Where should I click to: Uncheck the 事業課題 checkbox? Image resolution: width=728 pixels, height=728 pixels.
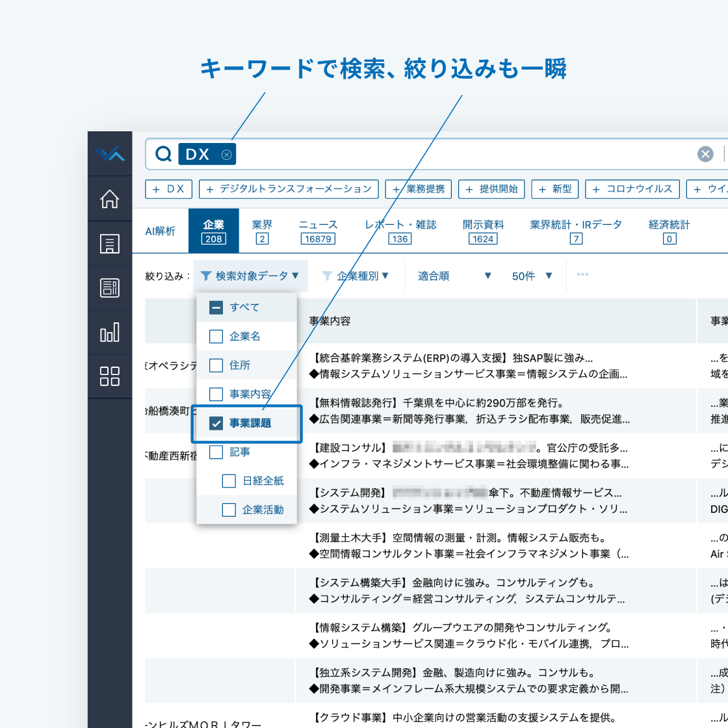coord(216,423)
